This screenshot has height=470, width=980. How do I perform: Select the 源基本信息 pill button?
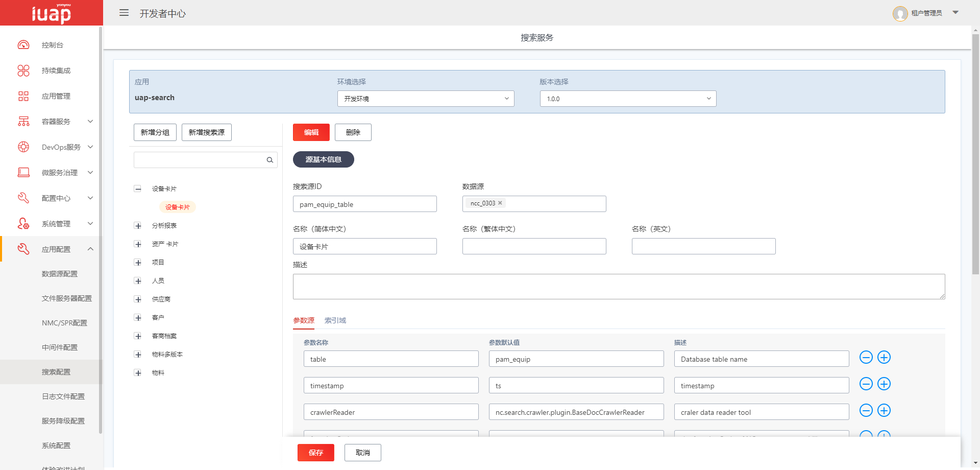point(324,159)
